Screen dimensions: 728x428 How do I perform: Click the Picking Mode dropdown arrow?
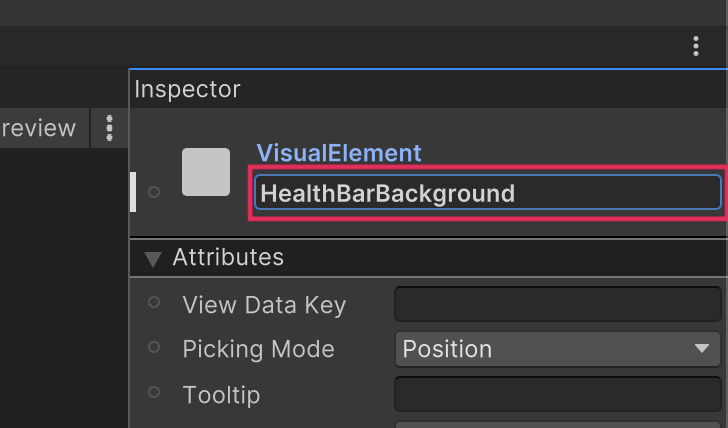click(x=701, y=349)
